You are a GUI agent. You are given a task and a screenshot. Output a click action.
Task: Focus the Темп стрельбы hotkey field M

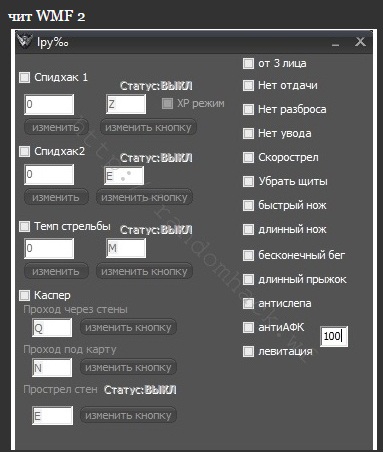click(x=126, y=248)
